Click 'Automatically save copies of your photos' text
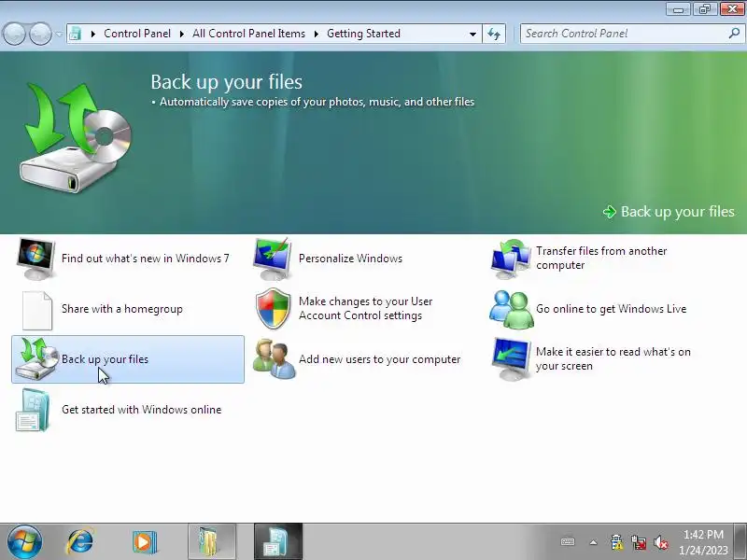Screen dimensions: 747x560 pos(317,102)
